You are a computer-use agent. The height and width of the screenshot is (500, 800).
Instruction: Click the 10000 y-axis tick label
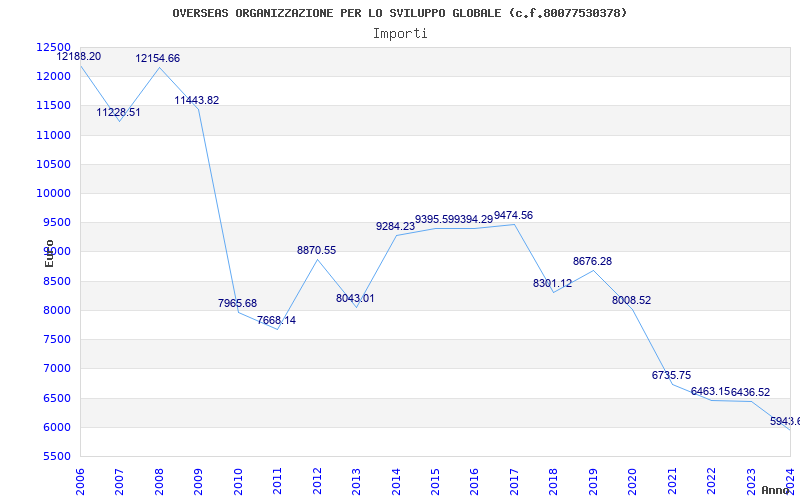pyautogui.click(x=53, y=193)
